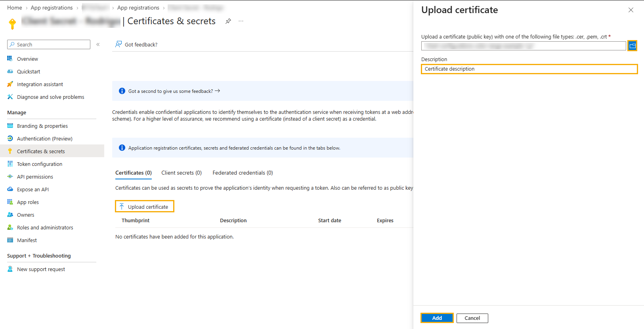Open Token configuration

tap(39, 164)
